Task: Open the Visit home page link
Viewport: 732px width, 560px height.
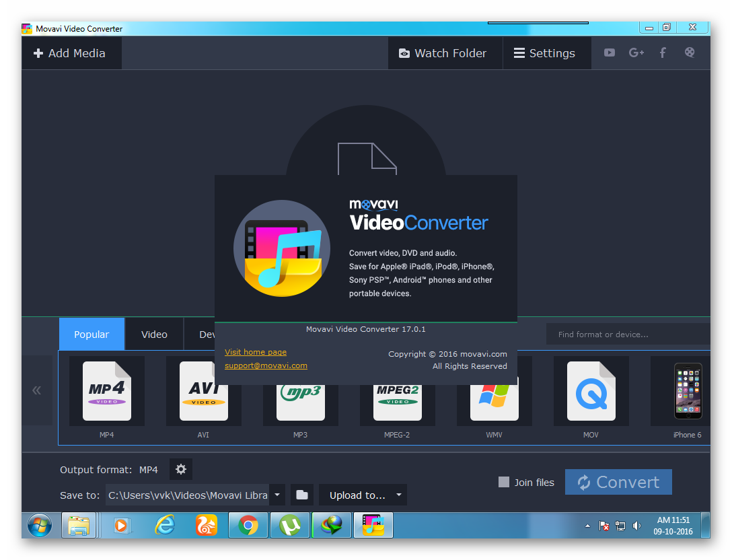Action: click(256, 352)
